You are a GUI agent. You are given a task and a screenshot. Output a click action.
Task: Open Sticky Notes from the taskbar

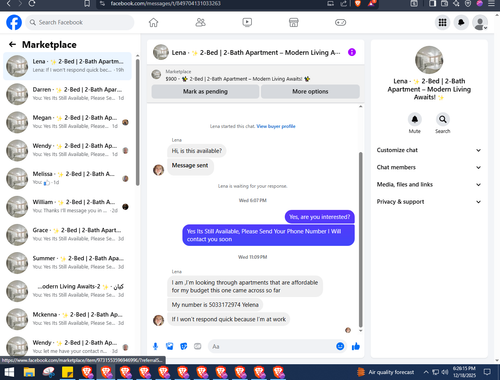pyautogui.click(x=68, y=372)
